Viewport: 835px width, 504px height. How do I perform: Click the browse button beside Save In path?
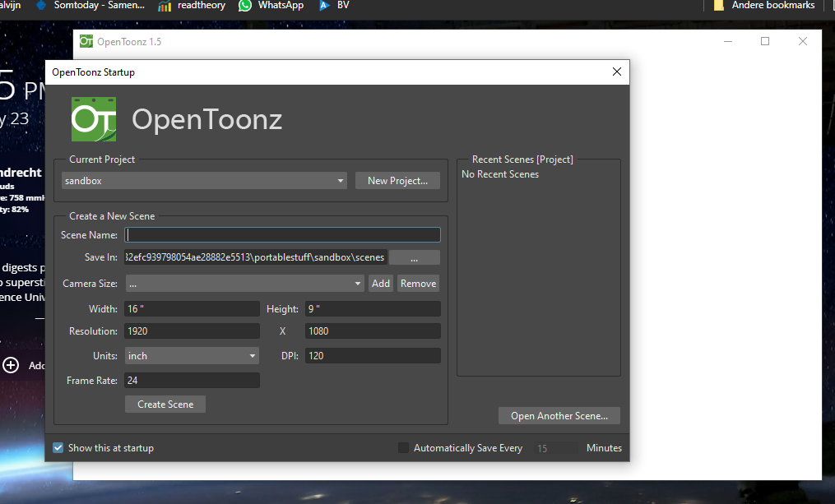coord(415,257)
